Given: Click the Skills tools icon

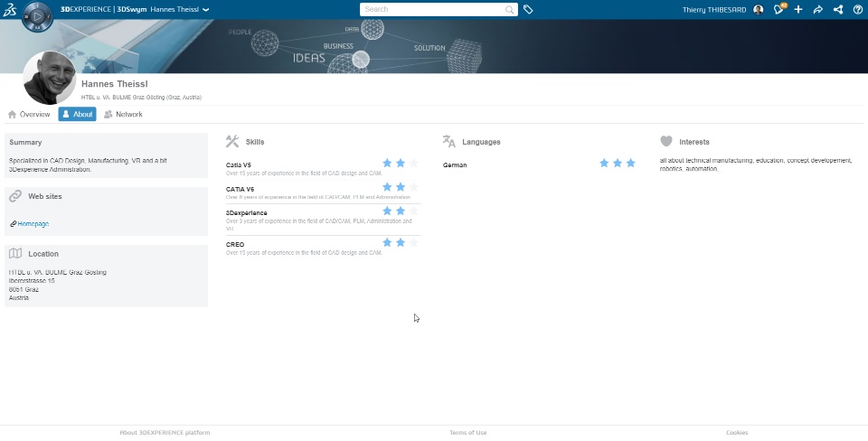Looking at the screenshot, I should [232, 141].
